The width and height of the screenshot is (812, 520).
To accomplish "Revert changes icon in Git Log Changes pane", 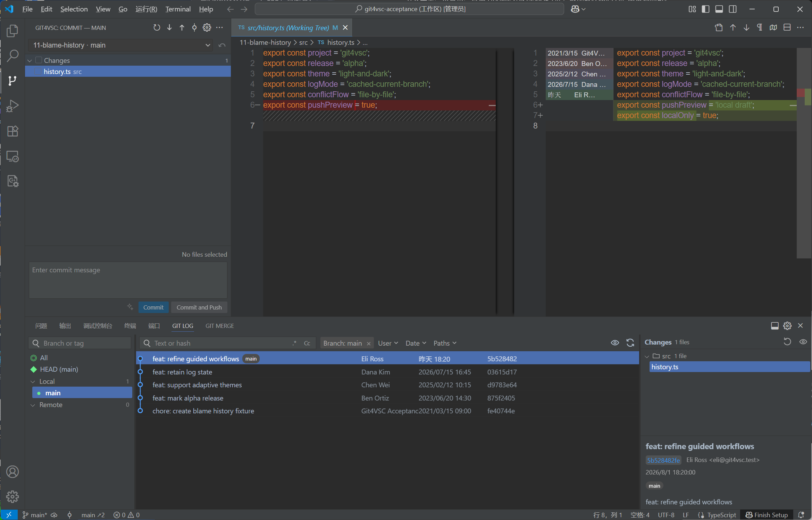I will 787,342.
